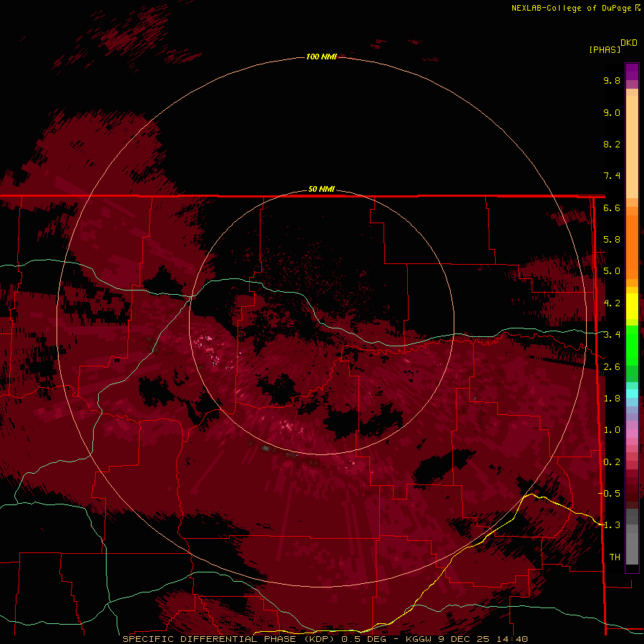Click the TH threshold label on legend
Viewport: 644px width, 644px height.
[x=615, y=557]
